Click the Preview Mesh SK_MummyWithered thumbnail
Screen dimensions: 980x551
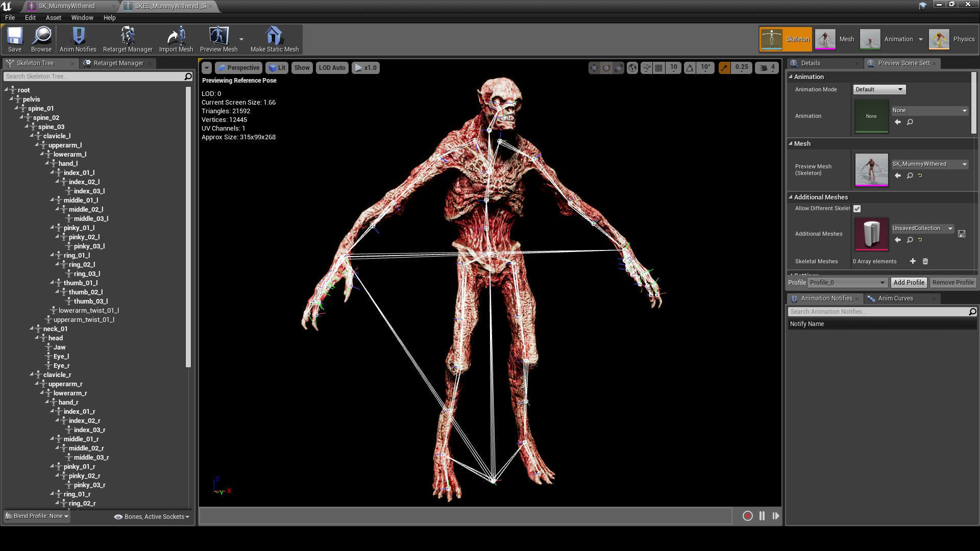(x=871, y=170)
